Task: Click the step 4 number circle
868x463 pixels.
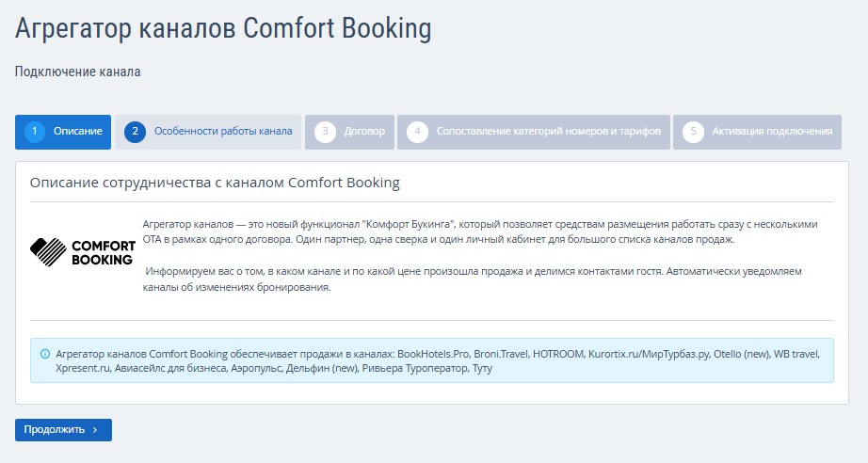Action: (417, 132)
